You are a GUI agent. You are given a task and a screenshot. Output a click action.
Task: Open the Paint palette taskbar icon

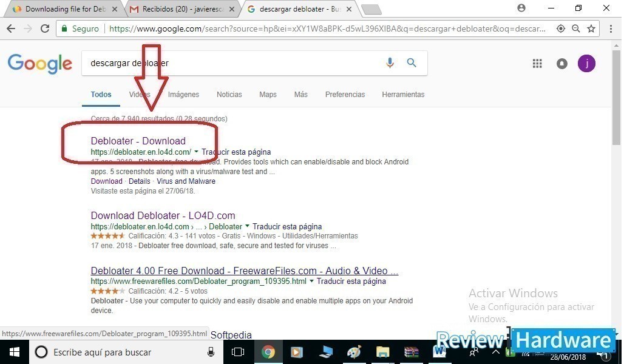(x=354, y=352)
